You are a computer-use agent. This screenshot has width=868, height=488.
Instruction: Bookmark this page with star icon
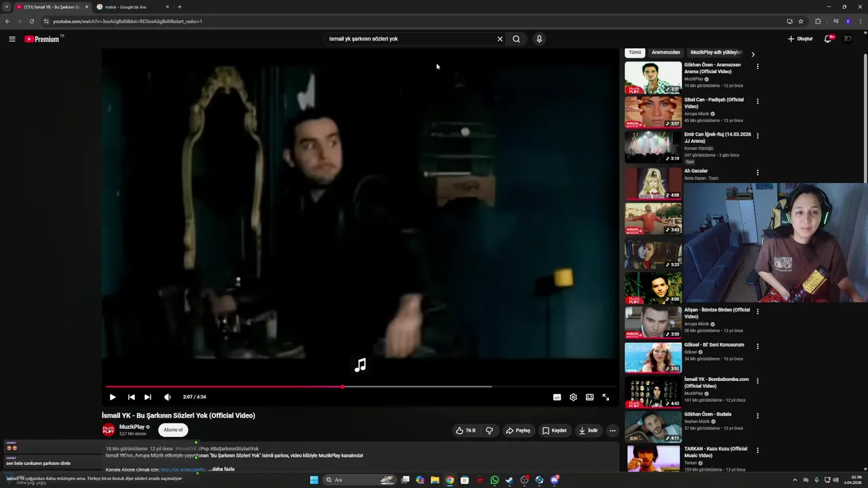point(800,21)
